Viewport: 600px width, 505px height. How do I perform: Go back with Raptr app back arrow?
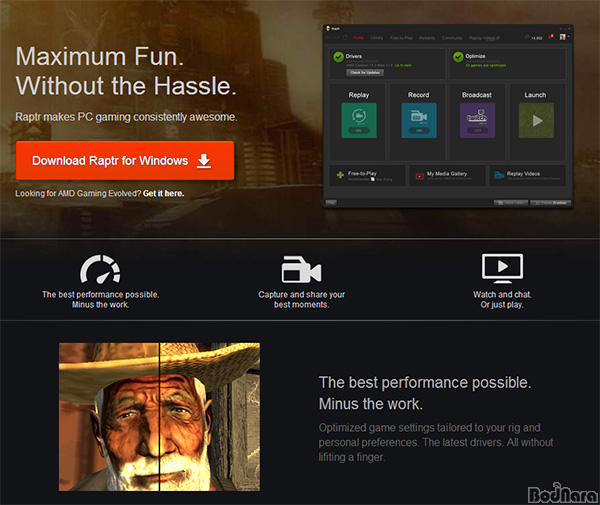pos(328,37)
